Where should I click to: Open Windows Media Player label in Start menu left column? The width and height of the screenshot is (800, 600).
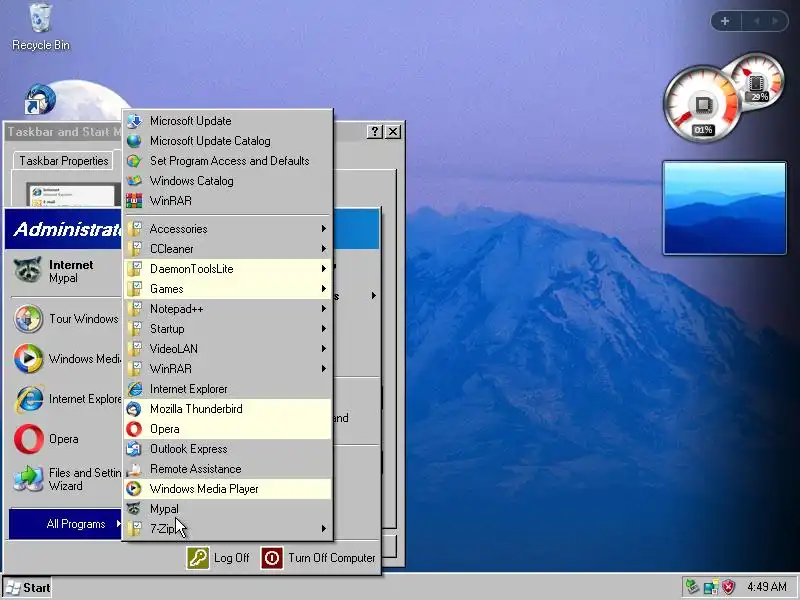pyautogui.click(x=85, y=359)
